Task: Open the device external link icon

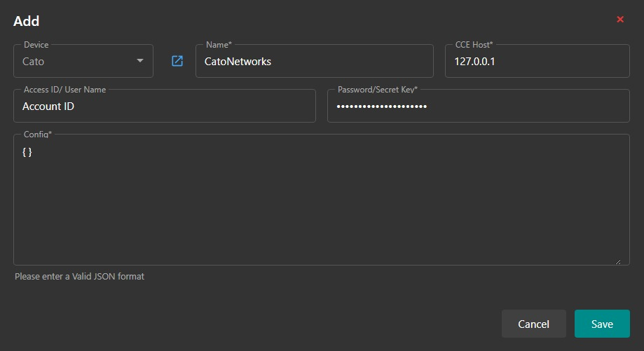Action: pos(177,61)
